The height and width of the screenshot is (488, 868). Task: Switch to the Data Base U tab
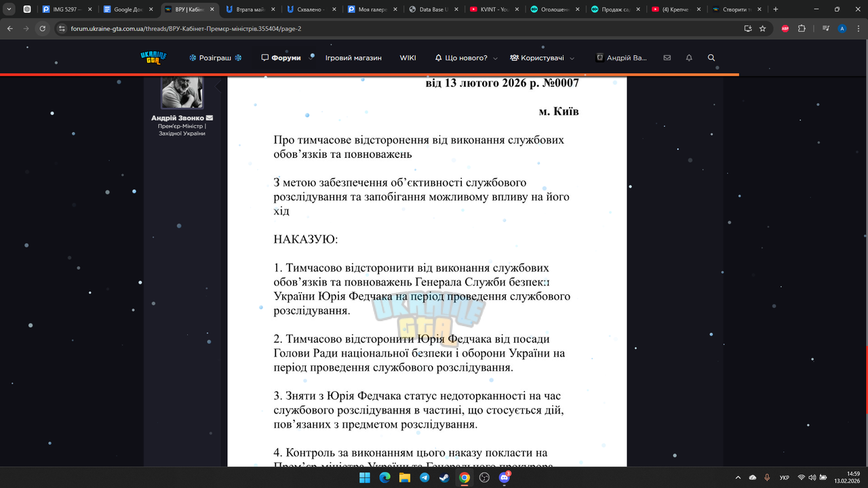tap(431, 9)
